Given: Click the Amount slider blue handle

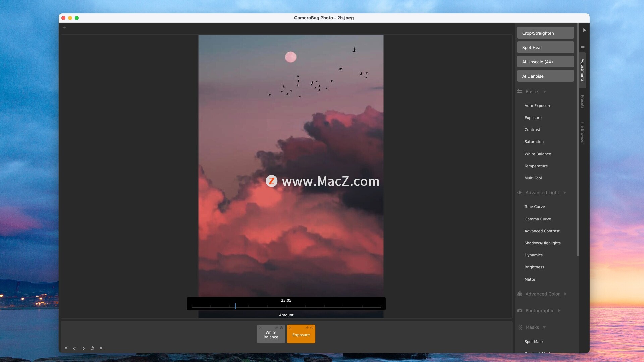Looking at the screenshot, I should click(235, 306).
